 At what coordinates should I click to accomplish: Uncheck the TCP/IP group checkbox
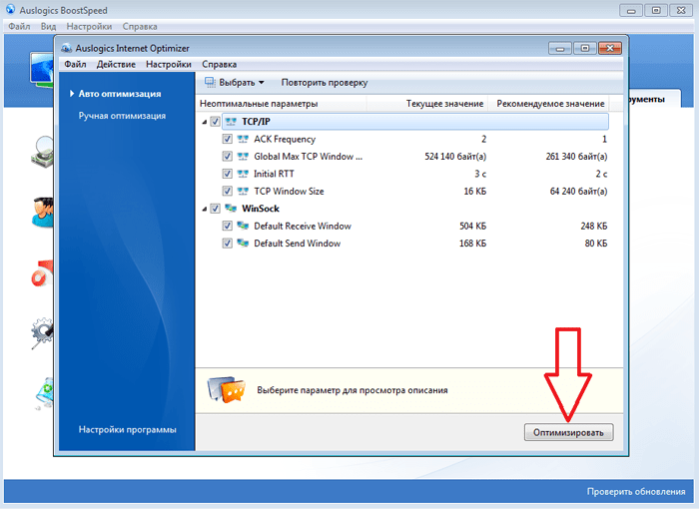click(215, 122)
